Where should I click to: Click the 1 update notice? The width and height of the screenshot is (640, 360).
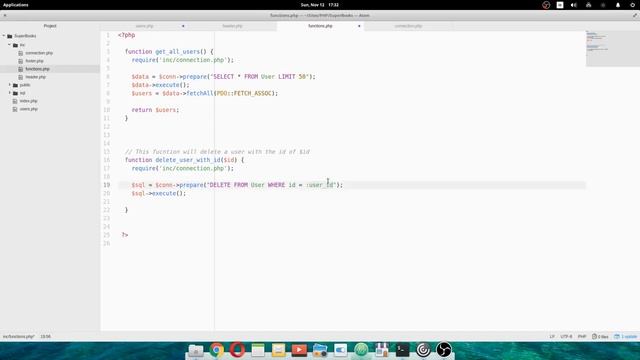pos(626,337)
